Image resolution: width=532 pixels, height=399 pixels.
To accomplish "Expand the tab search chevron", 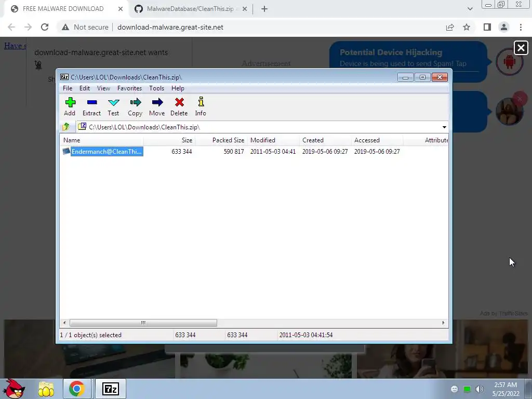I will [470, 9].
